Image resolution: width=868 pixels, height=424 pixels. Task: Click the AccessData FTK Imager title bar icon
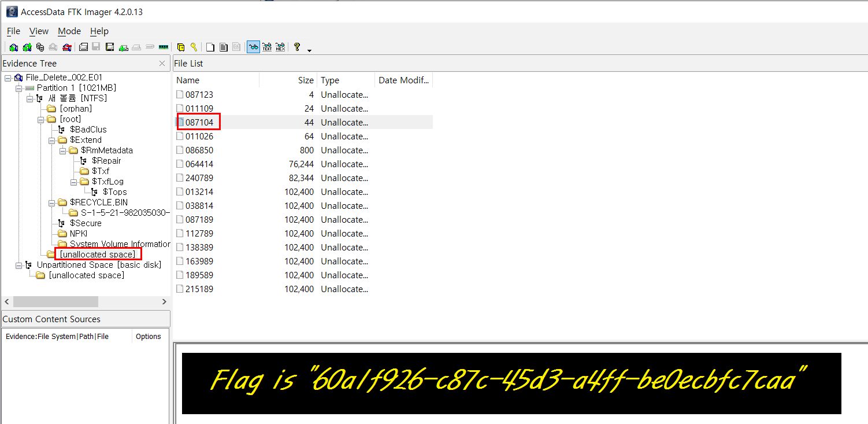(12, 12)
